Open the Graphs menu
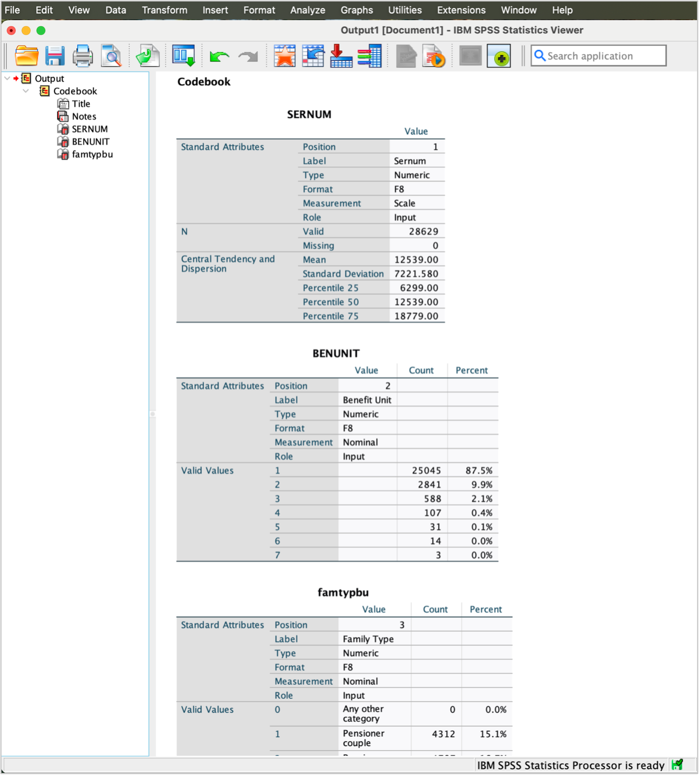 (x=356, y=10)
